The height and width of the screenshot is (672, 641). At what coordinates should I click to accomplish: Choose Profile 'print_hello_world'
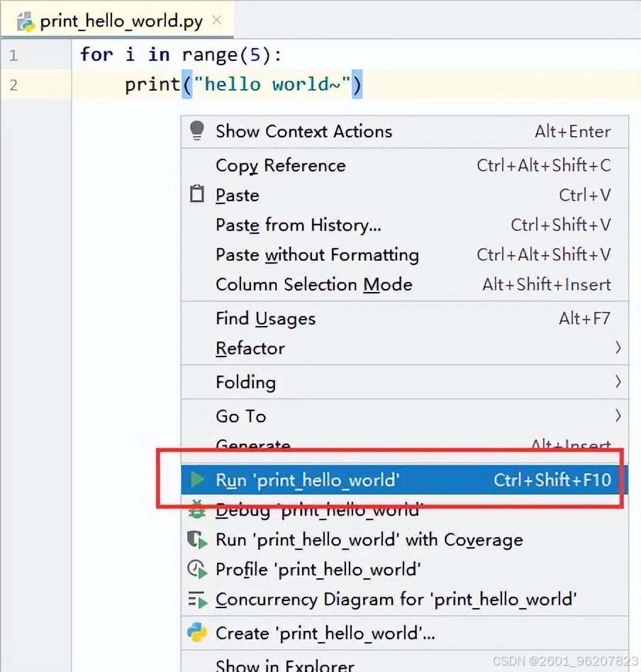click(x=405, y=570)
